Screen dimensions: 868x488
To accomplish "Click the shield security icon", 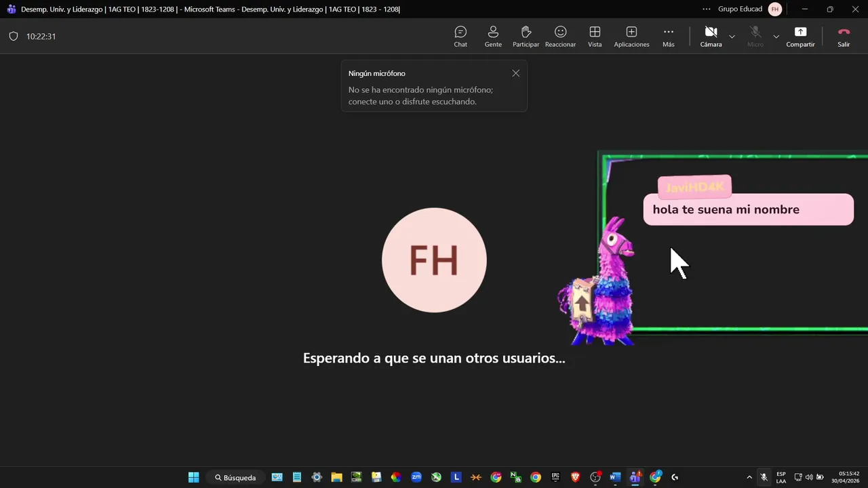I will click(x=13, y=37).
